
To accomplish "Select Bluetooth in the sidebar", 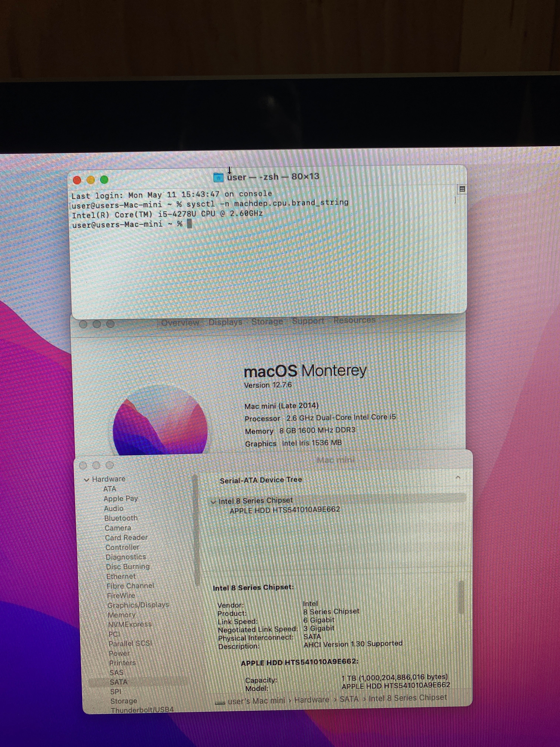I will coord(121,518).
